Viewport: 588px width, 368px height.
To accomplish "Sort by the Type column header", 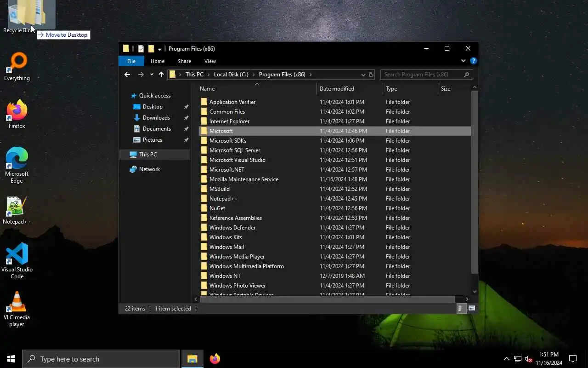I will click(411, 89).
